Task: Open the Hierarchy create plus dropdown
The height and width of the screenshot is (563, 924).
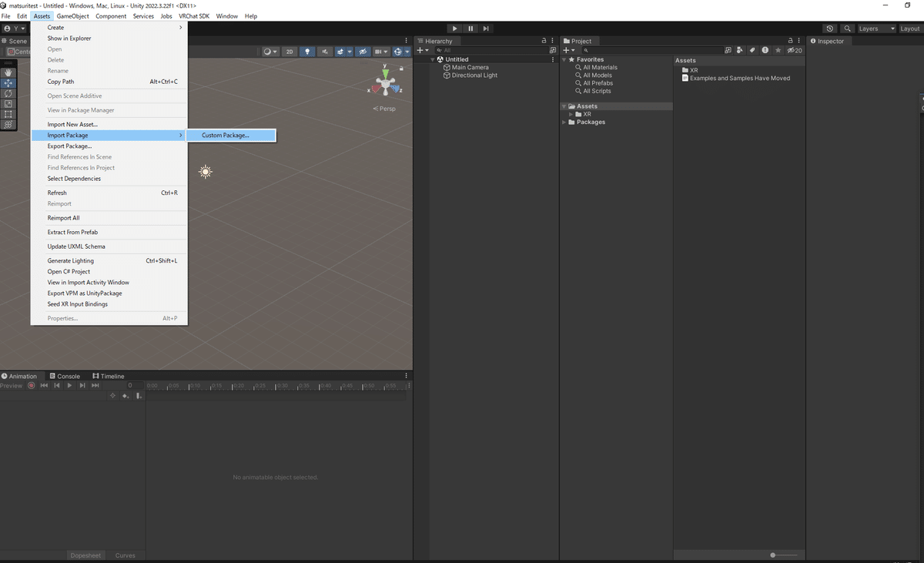Action: [423, 50]
